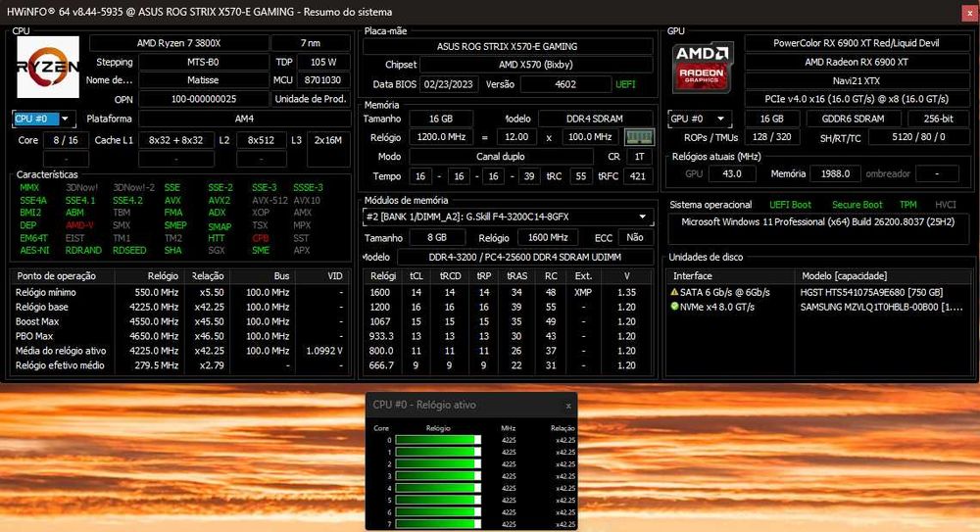The height and width of the screenshot is (532, 980).
Task: Click the memory clock 1200.0 MHz field
Action: (441, 137)
